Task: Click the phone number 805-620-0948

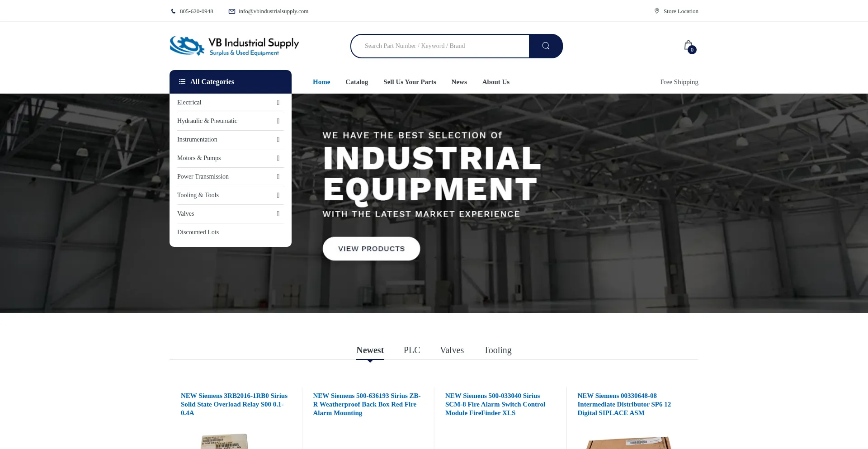Action: point(196,11)
